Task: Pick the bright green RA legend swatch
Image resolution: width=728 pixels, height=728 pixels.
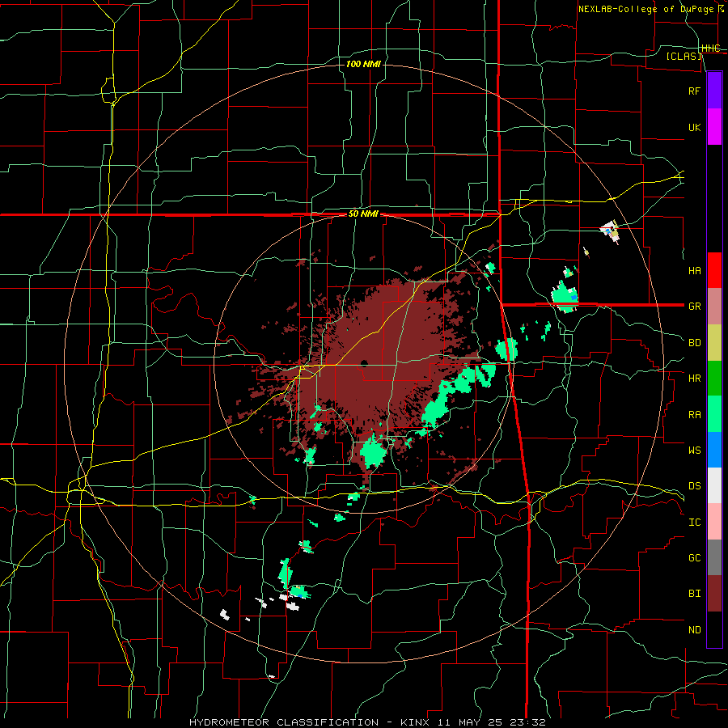Action: coord(714,414)
